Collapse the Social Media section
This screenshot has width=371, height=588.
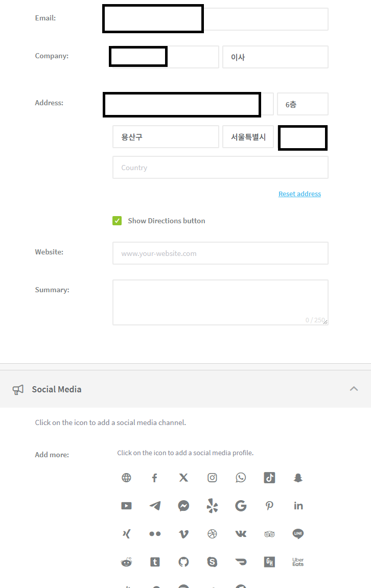tap(354, 389)
